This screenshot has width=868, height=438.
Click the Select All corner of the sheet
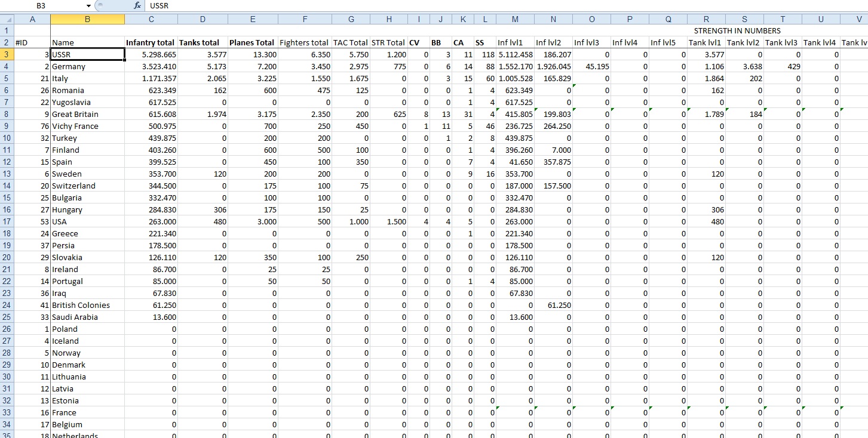[7, 19]
